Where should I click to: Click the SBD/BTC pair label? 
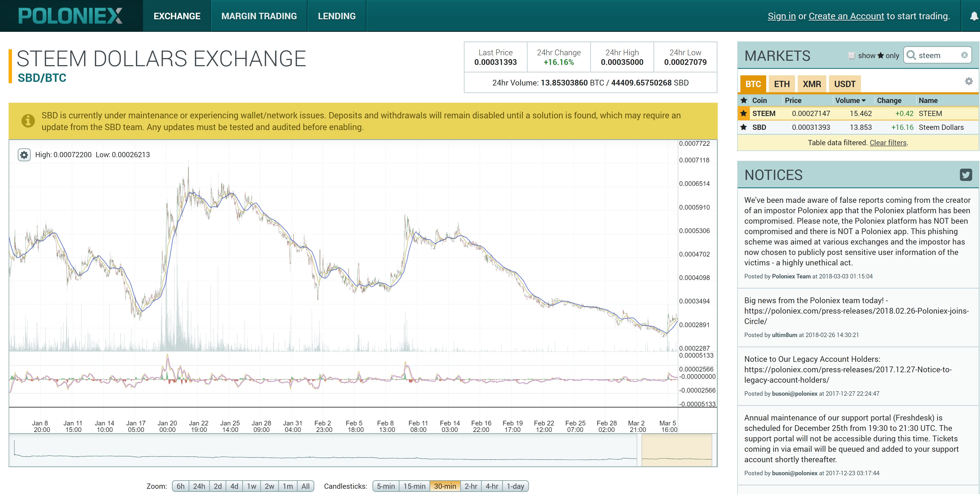42,78
